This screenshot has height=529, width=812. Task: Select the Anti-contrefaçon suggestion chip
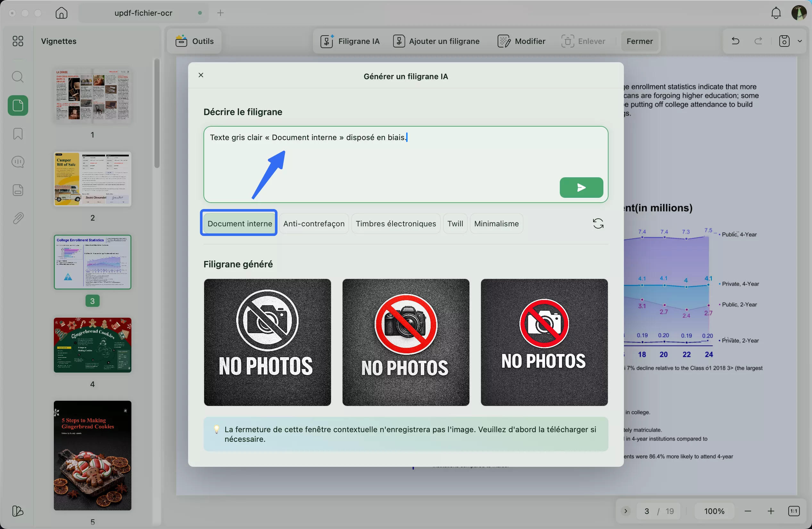[313, 223]
